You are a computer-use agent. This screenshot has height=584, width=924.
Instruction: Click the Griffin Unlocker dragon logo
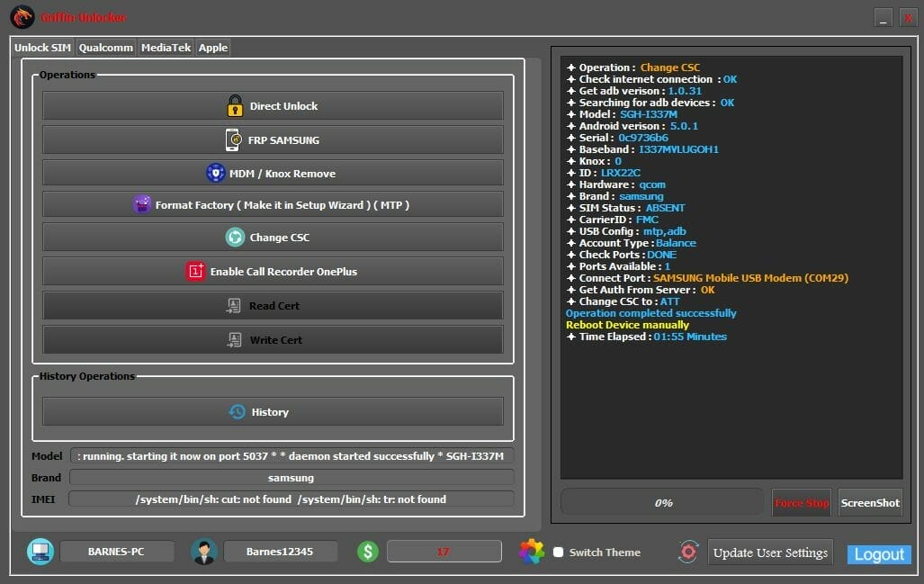click(x=22, y=15)
